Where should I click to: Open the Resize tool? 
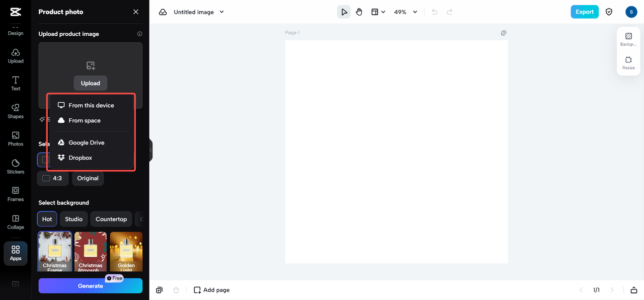point(628,63)
